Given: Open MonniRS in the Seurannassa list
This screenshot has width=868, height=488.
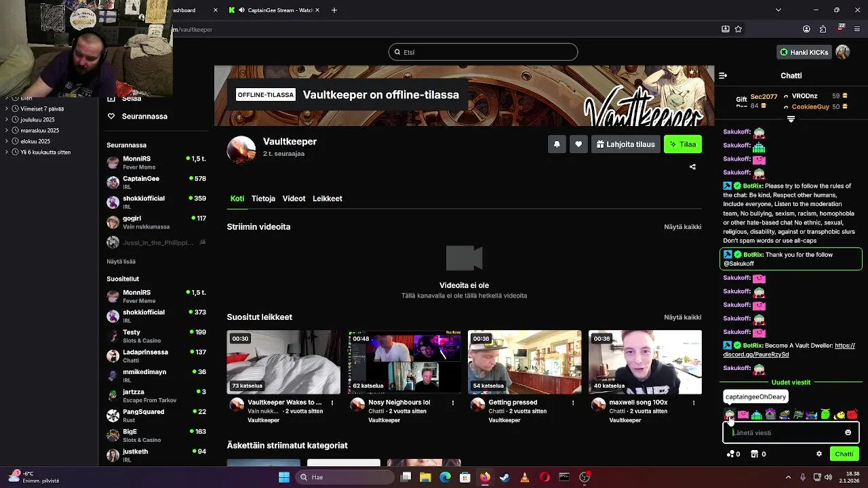Looking at the screenshot, I should click(156, 163).
